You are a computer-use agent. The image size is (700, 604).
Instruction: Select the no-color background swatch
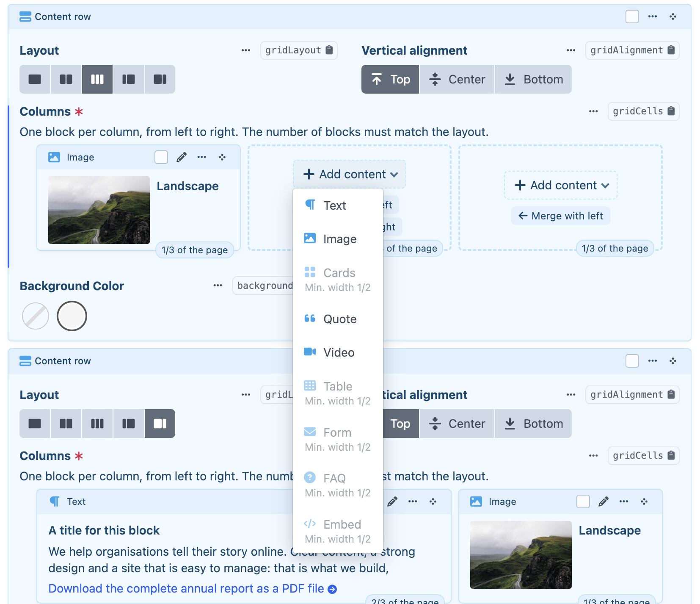(36, 316)
